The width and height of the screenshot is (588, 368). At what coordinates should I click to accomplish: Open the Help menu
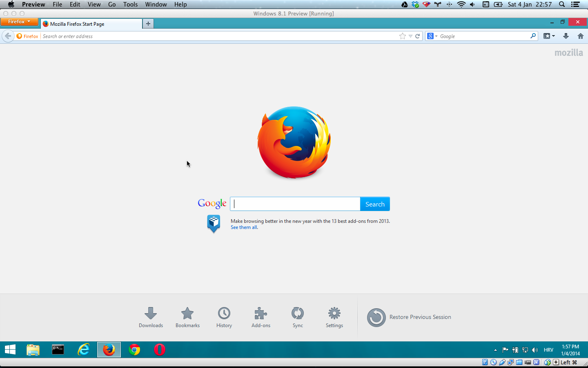[180, 4]
